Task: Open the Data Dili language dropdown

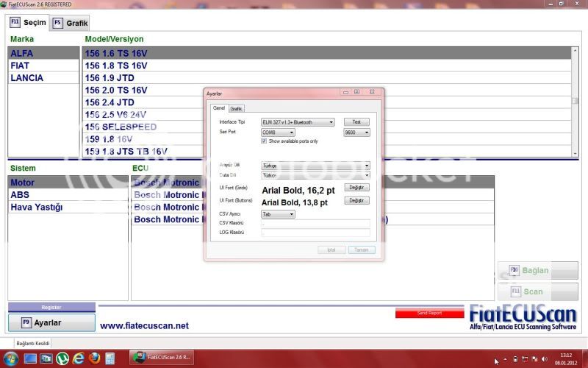Action: pos(315,175)
